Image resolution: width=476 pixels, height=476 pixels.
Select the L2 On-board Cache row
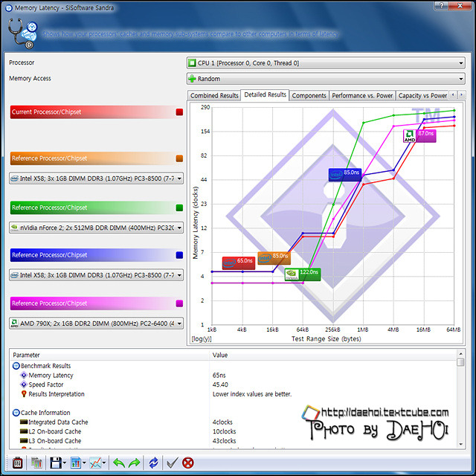(x=54, y=431)
